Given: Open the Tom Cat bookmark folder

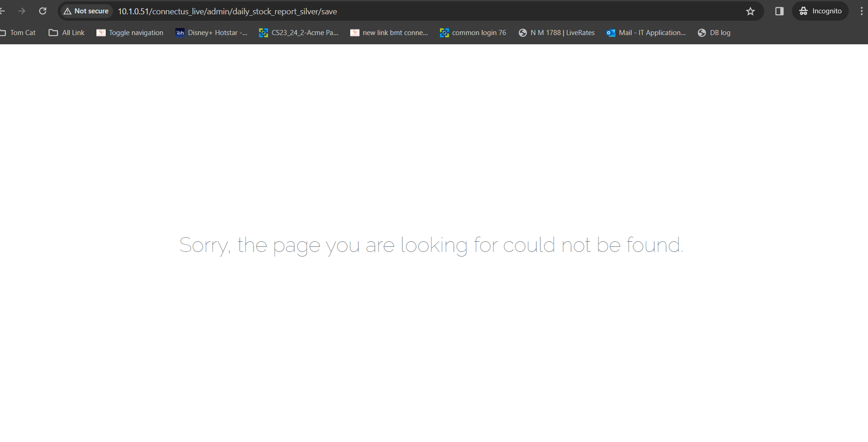Looking at the screenshot, I should (x=18, y=33).
